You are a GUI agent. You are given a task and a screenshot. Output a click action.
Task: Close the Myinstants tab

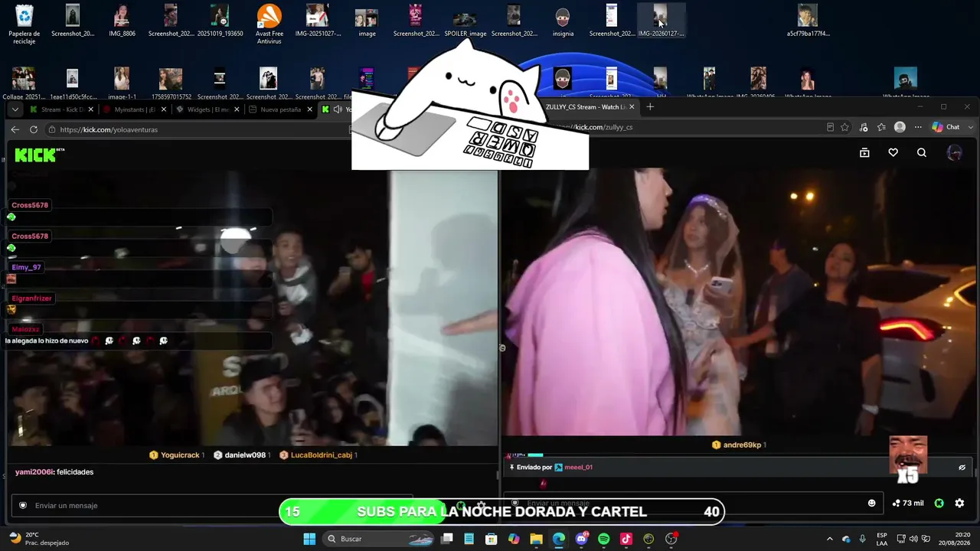click(163, 109)
